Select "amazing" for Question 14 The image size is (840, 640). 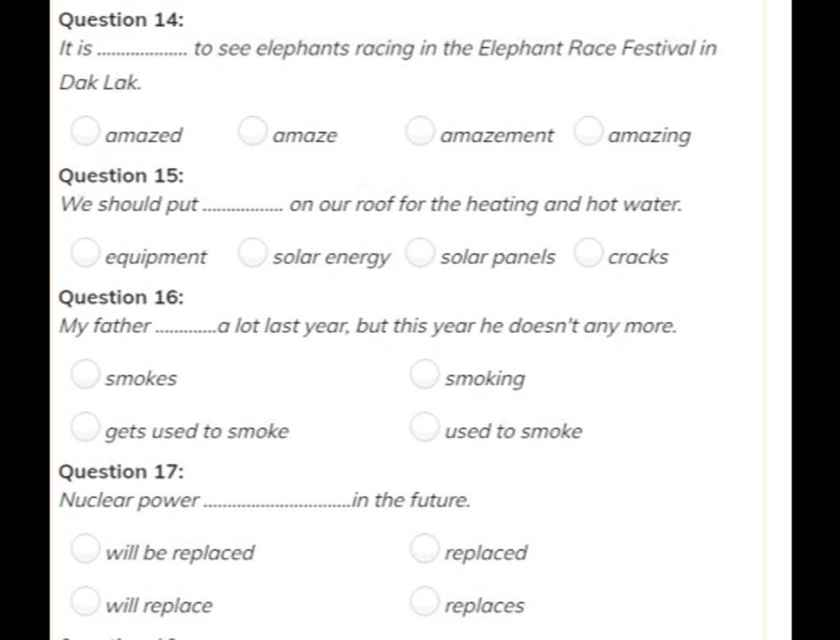(x=589, y=131)
